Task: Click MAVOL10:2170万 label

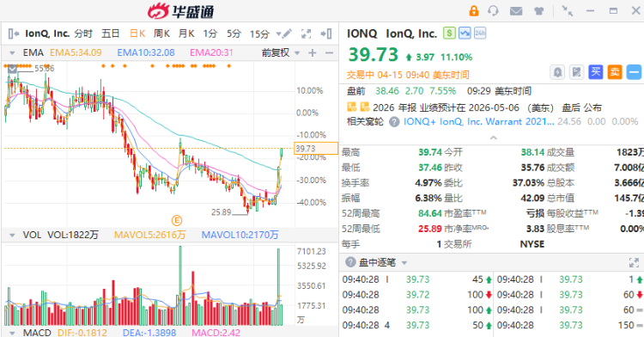Action: tap(240, 235)
